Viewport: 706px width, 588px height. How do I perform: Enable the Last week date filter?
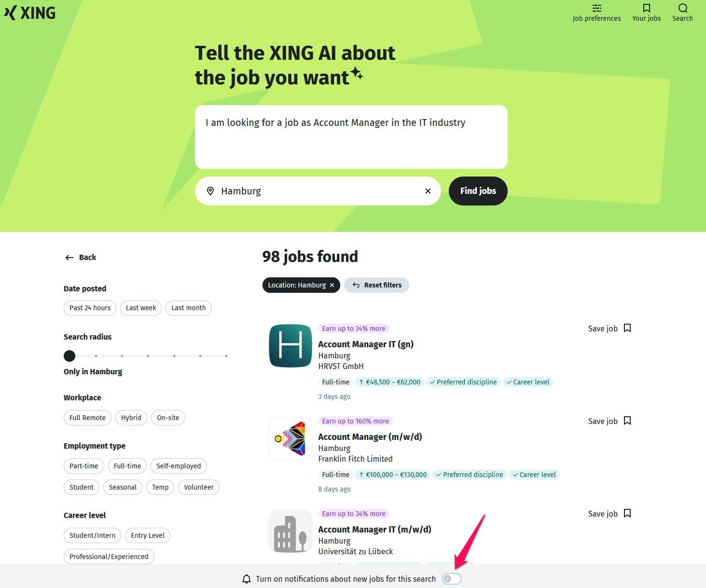(x=141, y=308)
